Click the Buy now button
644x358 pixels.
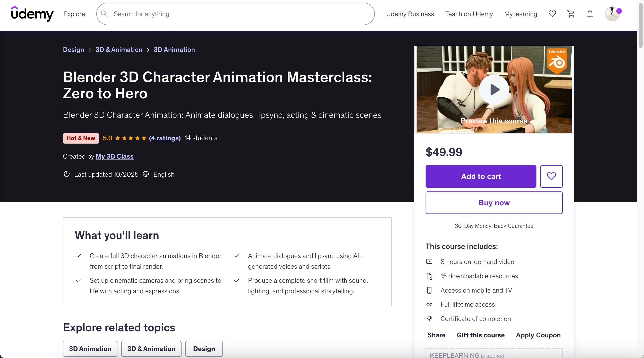(494, 202)
